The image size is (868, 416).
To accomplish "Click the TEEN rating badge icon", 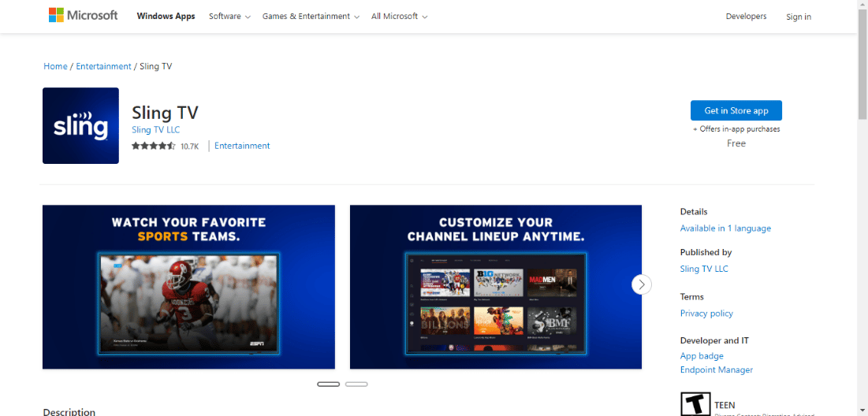I will pyautogui.click(x=695, y=404).
